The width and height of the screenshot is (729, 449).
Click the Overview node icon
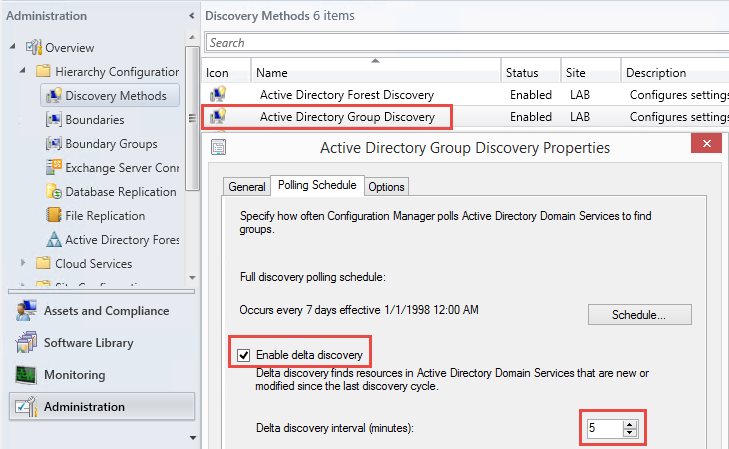[x=33, y=47]
